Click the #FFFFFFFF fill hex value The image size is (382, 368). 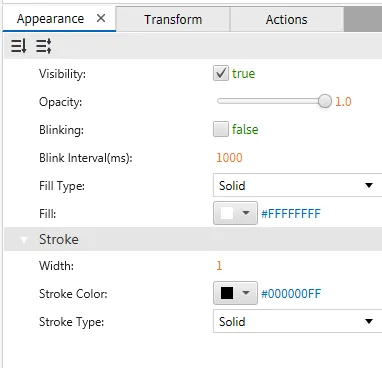291,213
